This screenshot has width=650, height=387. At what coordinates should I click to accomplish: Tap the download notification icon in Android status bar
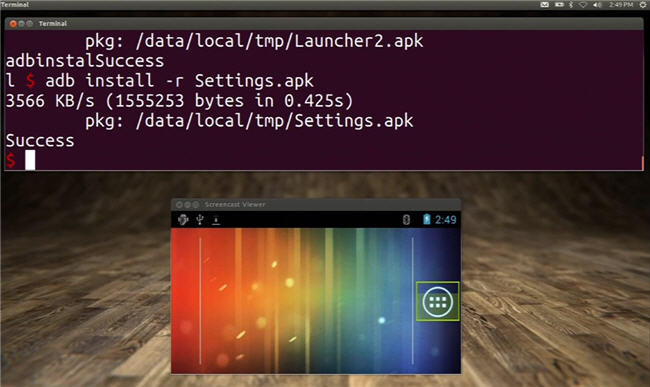point(216,220)
